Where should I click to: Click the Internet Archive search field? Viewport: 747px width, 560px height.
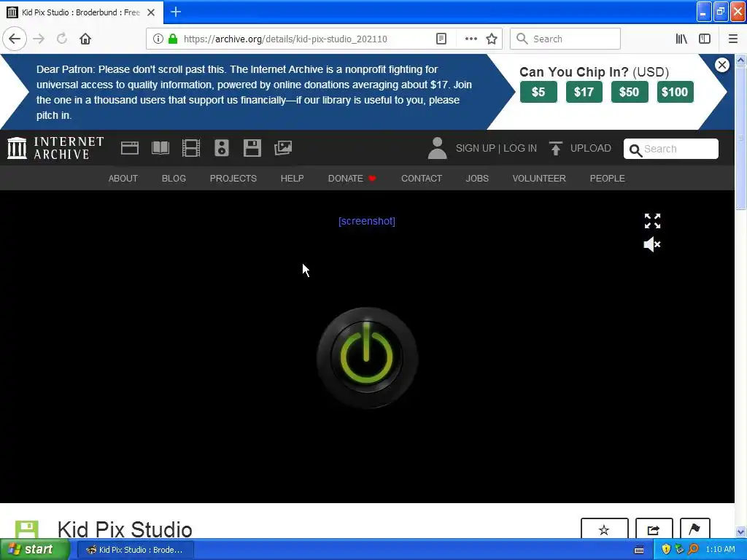point(671,149)
